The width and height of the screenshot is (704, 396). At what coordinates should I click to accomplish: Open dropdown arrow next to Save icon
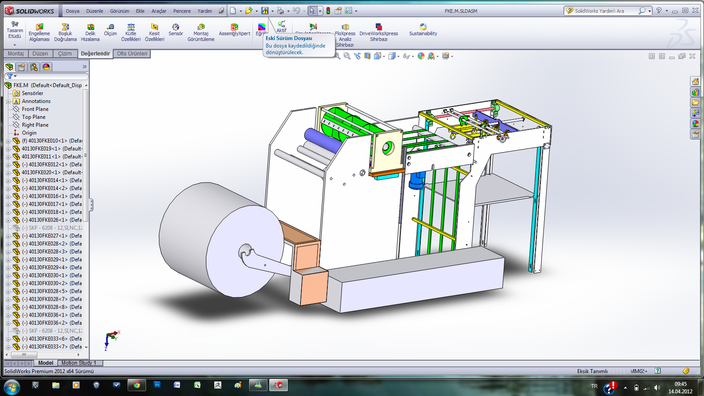pos(272,11)
